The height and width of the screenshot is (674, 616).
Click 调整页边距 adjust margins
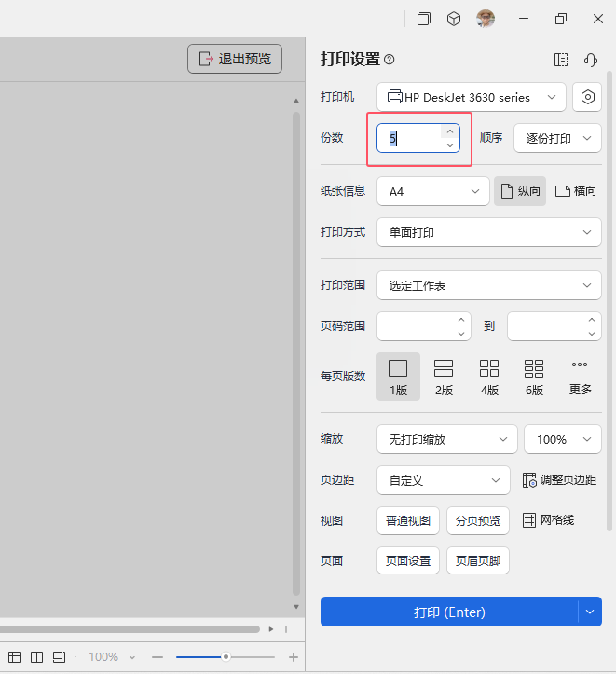tap(559, 480)
